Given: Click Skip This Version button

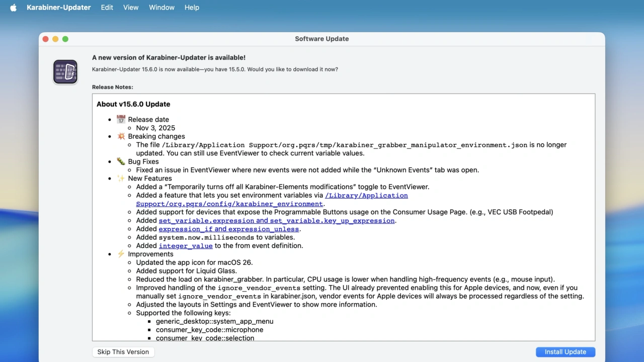Looking at the screenshot, I should [123, 352].
